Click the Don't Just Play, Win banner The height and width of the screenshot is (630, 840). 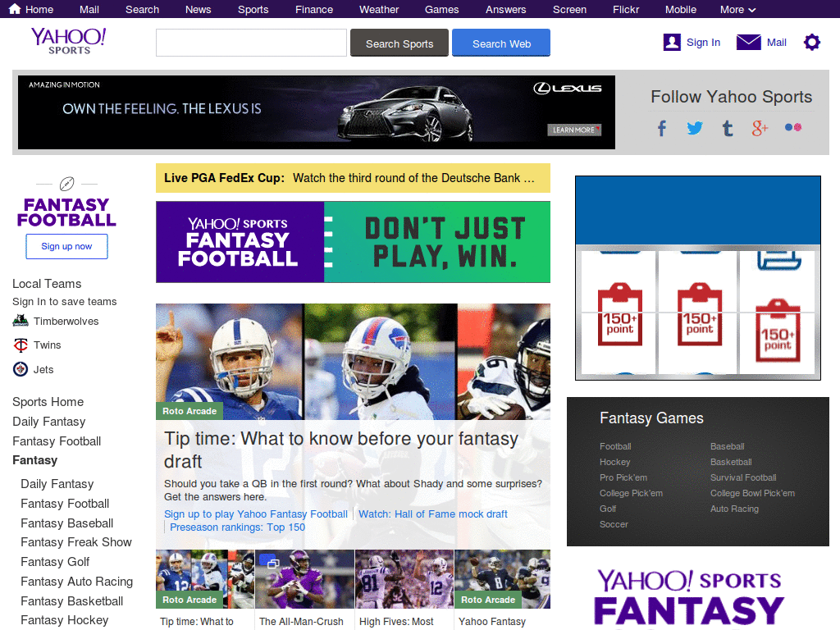click(353, 242)
